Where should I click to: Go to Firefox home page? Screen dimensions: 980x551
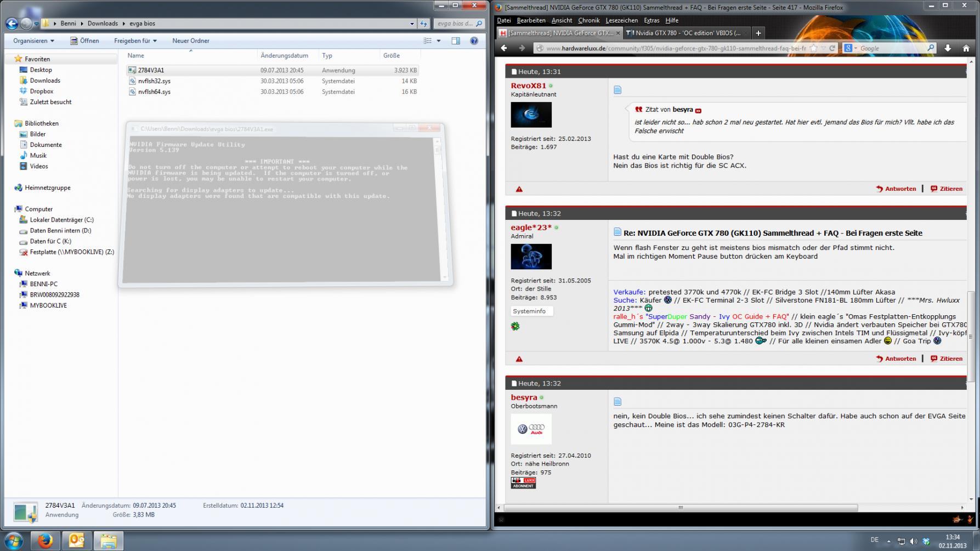click(x=966, y=48)
